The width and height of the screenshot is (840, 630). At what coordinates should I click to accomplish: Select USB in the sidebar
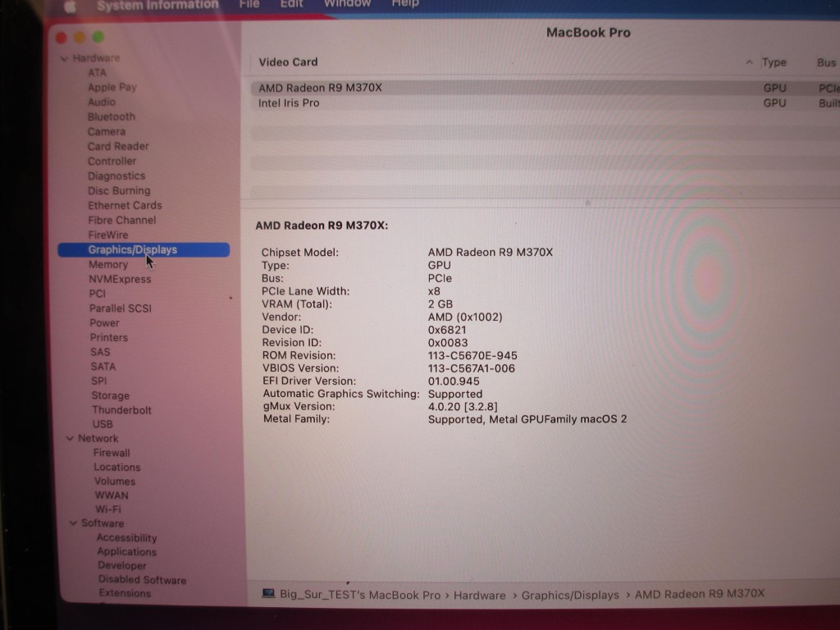point(103,424)
